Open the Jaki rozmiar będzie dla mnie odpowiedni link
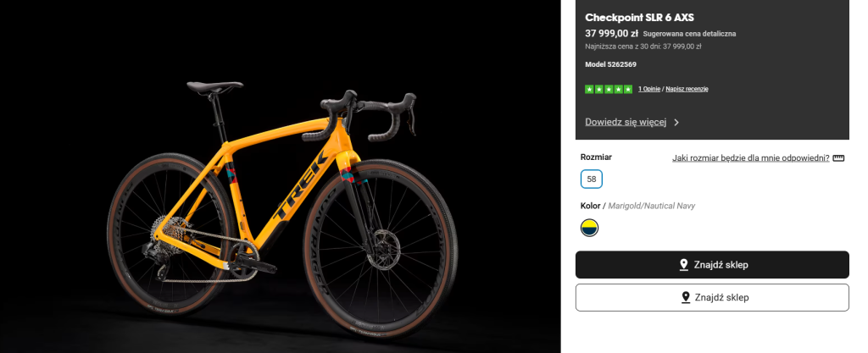868x353 pixels. [750, 157]
